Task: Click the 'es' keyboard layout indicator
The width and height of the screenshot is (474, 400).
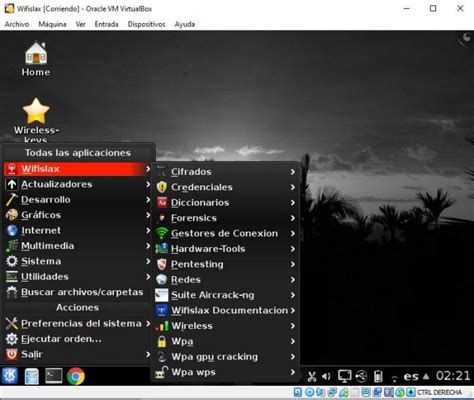Action: [411, 377]
